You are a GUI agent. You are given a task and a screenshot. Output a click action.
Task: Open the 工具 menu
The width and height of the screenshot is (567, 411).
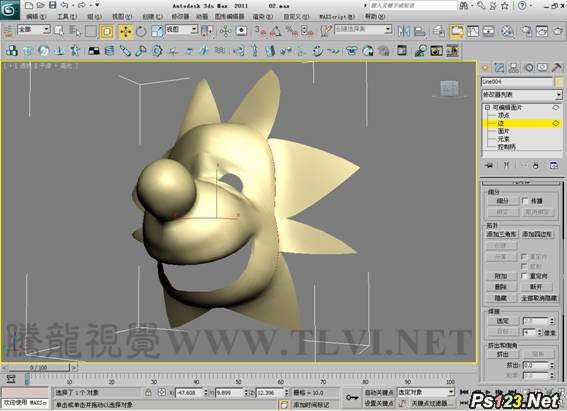point(67,17)
